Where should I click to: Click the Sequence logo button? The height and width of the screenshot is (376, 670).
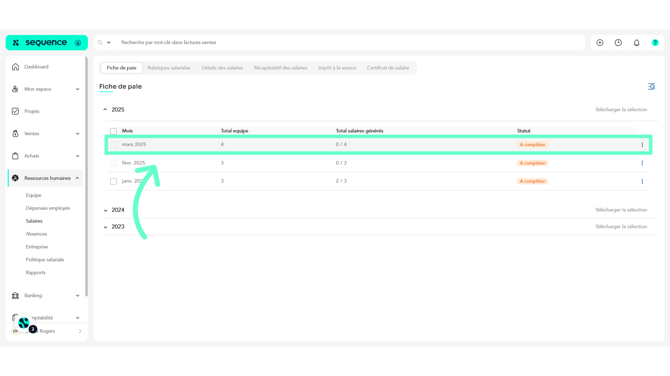point(47,43)
